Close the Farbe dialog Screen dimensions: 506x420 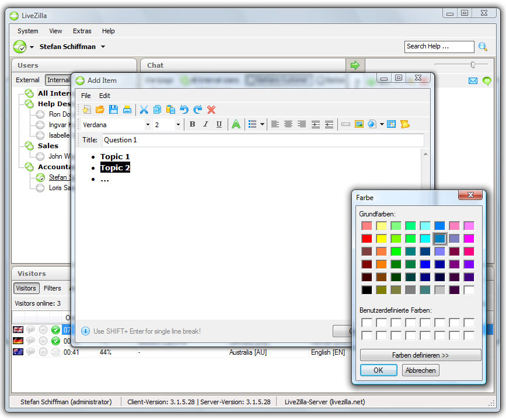[x=470, y=195]
